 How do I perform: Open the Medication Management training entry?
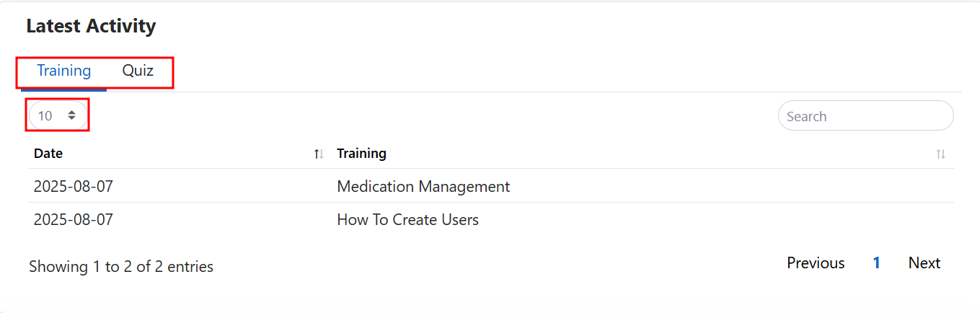click(423, 187)
